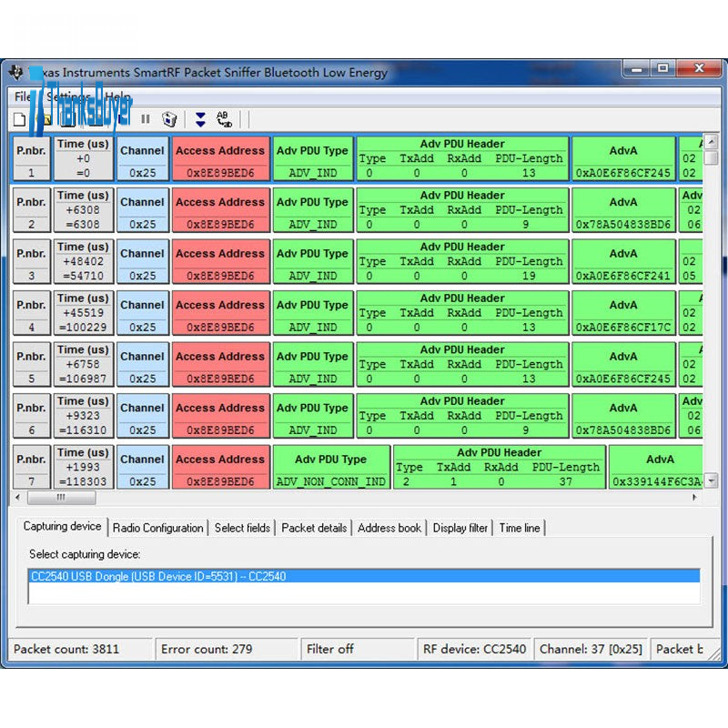Maximize the Packet Sniffer window
Screen dimensions: 728x728
(663, 69)
